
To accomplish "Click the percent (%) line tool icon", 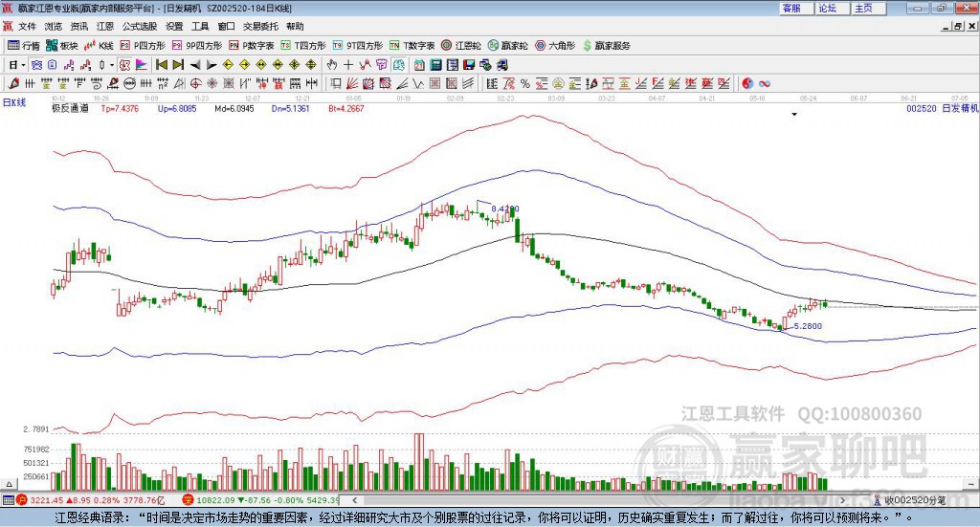I will coord(525,83).
